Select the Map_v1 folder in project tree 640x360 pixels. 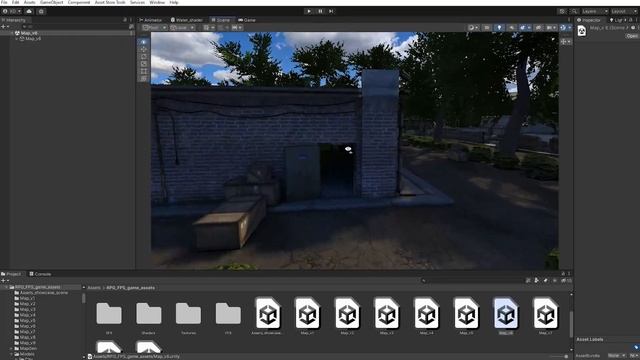tap(24, 298)
